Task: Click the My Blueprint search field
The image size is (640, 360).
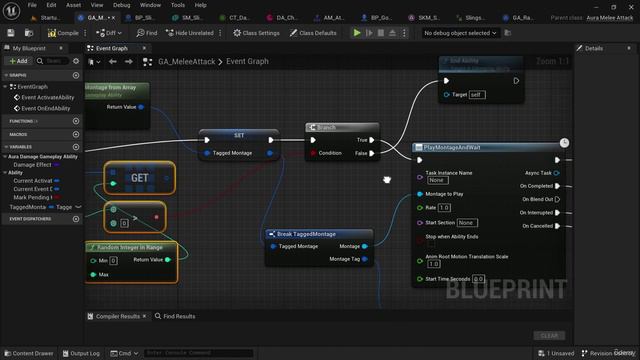Action: click(52, 61)
